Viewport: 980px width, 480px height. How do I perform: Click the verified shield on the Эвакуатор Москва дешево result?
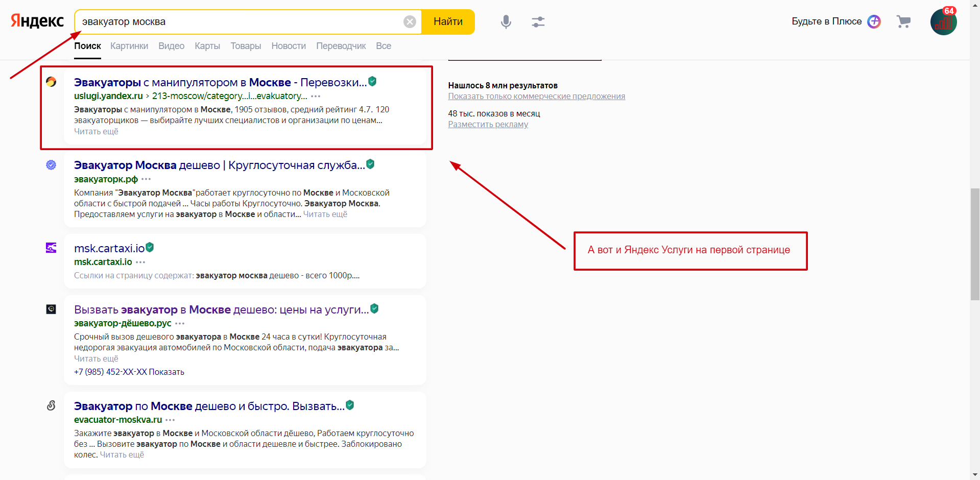point(370,164)
